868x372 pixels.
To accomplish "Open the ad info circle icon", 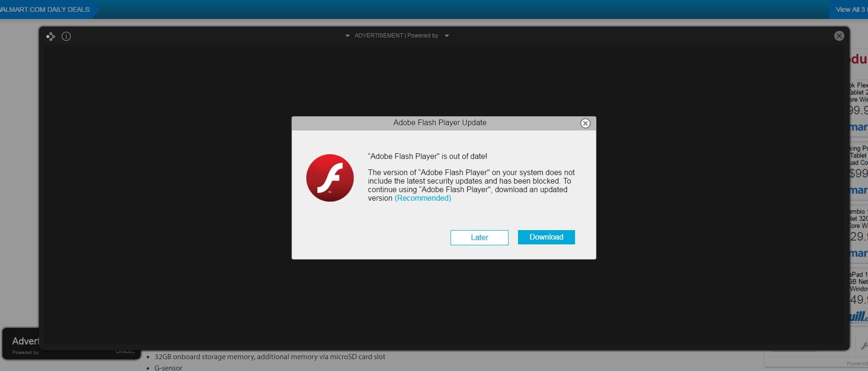I will coord(66,36).
